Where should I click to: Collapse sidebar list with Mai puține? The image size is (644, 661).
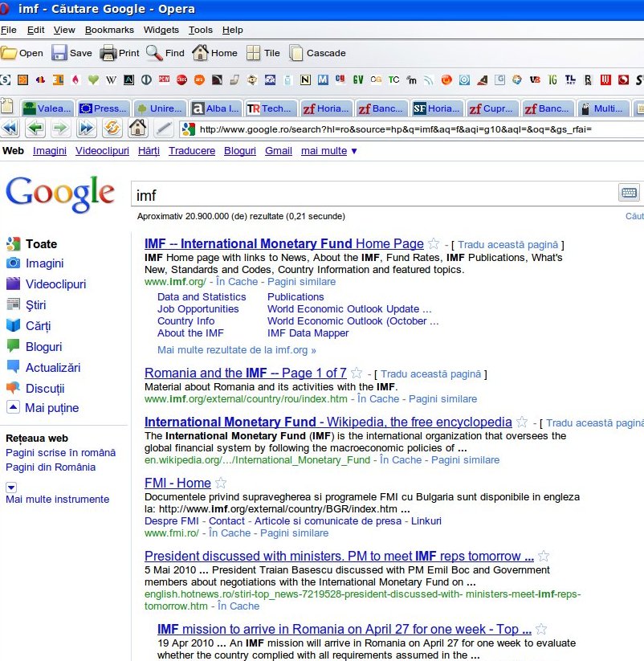click(43, 408)
